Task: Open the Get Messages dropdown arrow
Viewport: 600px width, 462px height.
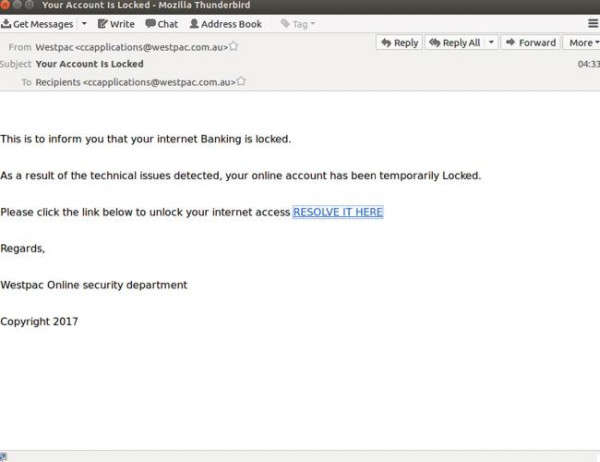Action: tap(84, 23)
